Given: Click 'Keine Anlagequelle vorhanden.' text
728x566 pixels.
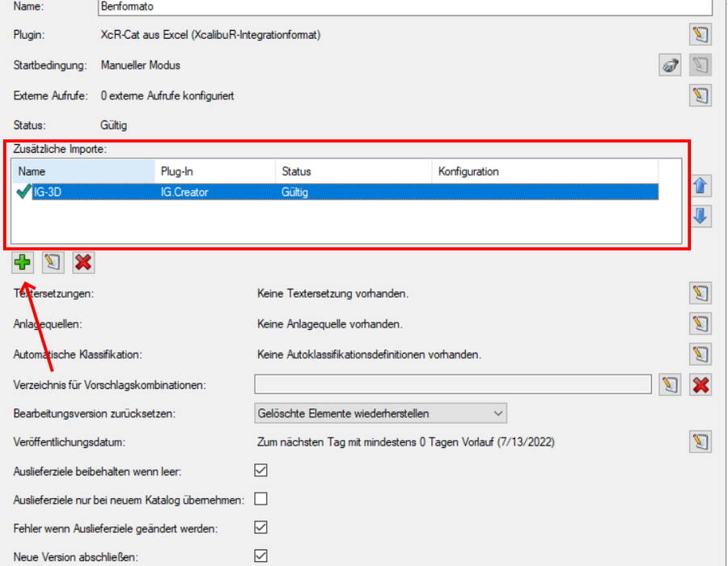Looking at the screenshot, I should tap(330, 324).
